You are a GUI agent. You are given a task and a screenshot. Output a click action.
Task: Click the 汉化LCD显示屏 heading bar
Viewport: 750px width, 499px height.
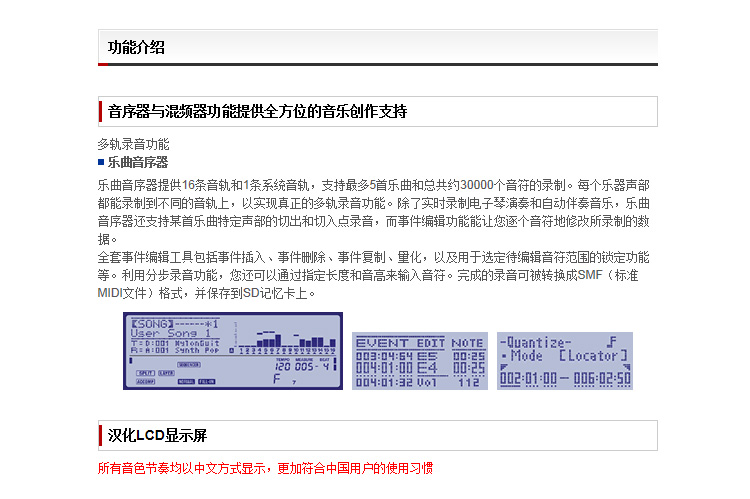click(378, 435)
